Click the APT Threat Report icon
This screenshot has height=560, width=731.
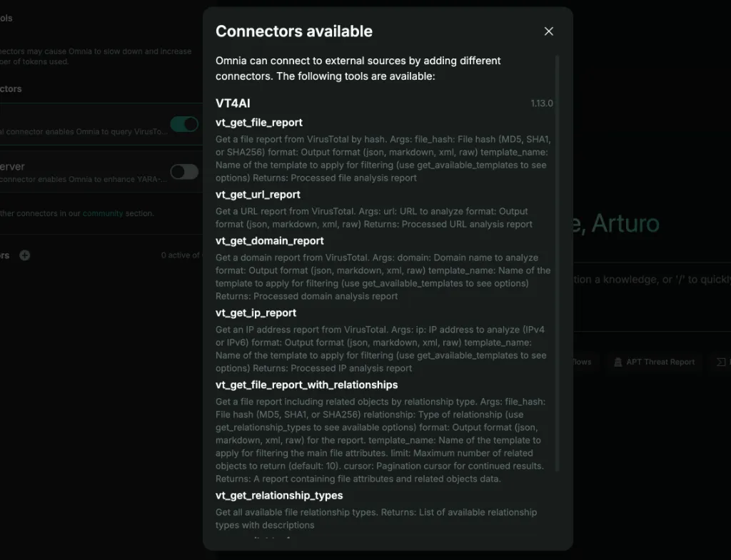pos(617,362)
